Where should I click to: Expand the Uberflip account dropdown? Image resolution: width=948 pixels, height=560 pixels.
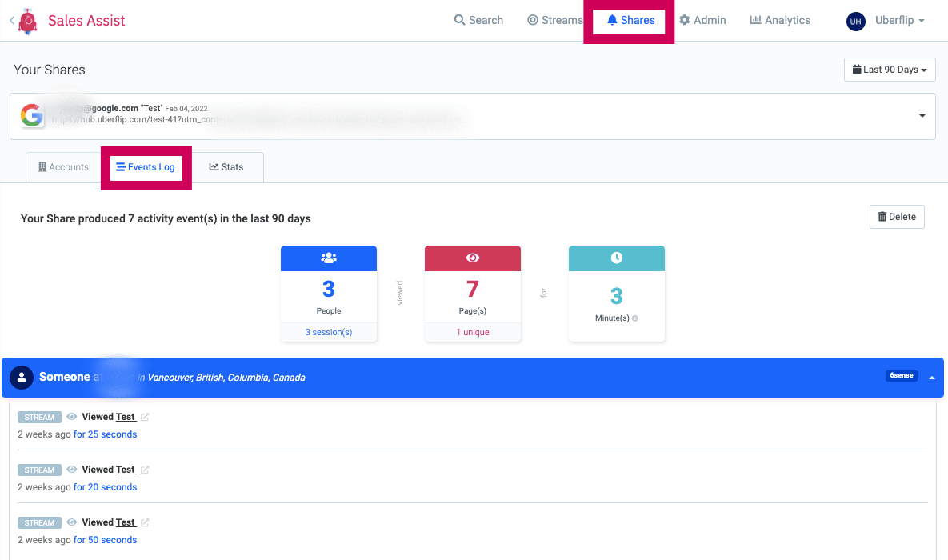[x=900, y=20]
